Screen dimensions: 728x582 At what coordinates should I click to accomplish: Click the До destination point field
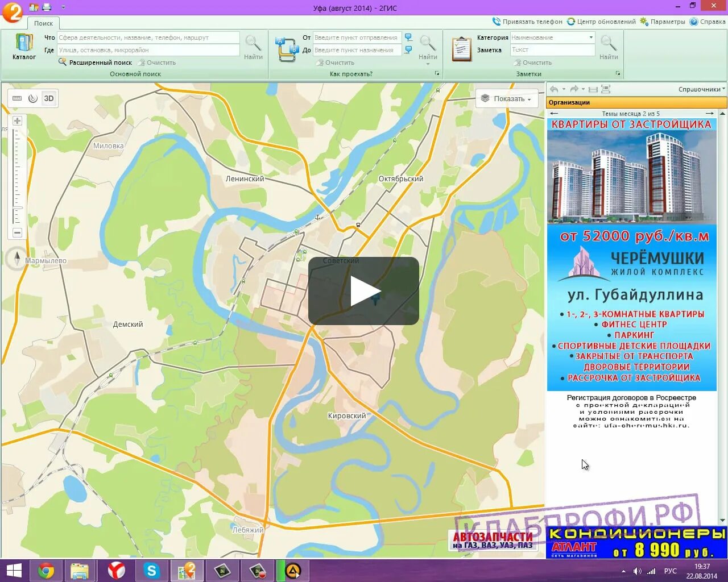point(357,50)
